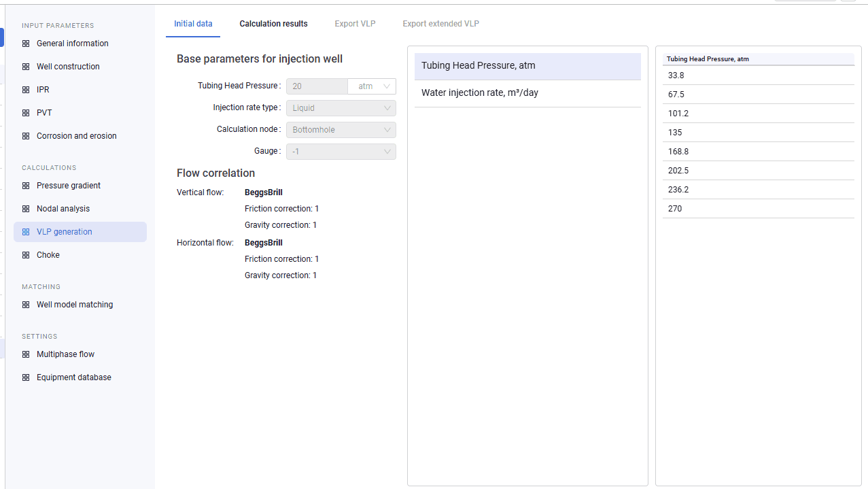Image resolution: width=868 pixels, height=489 pixels.
Task: Click the Nodal analysis icon
Action: coord(26,209)
